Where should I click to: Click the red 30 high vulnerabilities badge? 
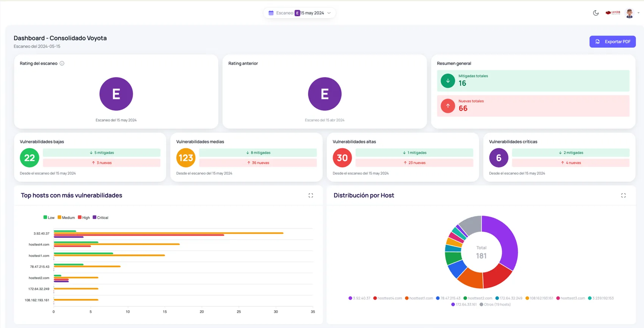tap(342, 158)
